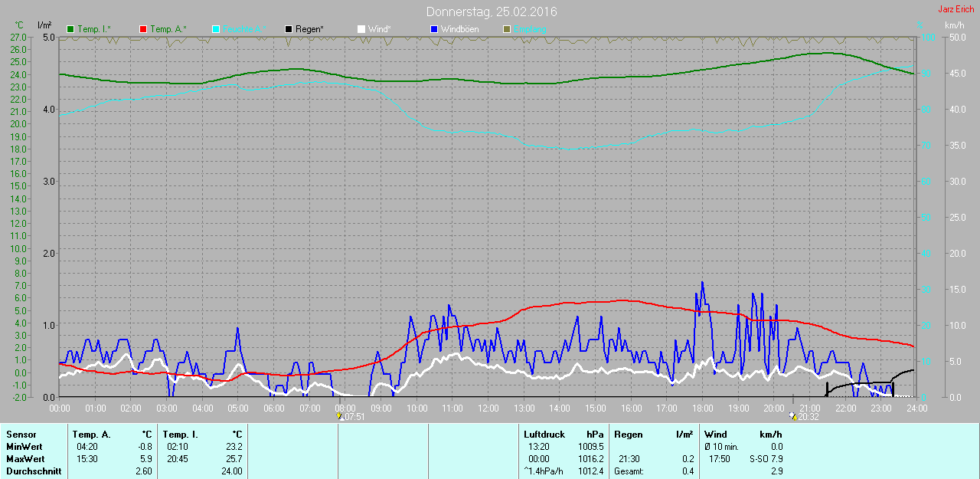The width and height of the screenshot is (980, 479).
Task: Click the red Temp. A. legend square
Action: pyautogui.click(x=143, y=29)
